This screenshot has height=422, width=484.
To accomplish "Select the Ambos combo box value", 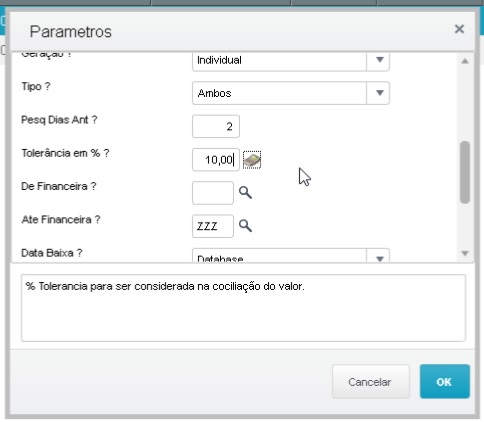I will point(279,93).
